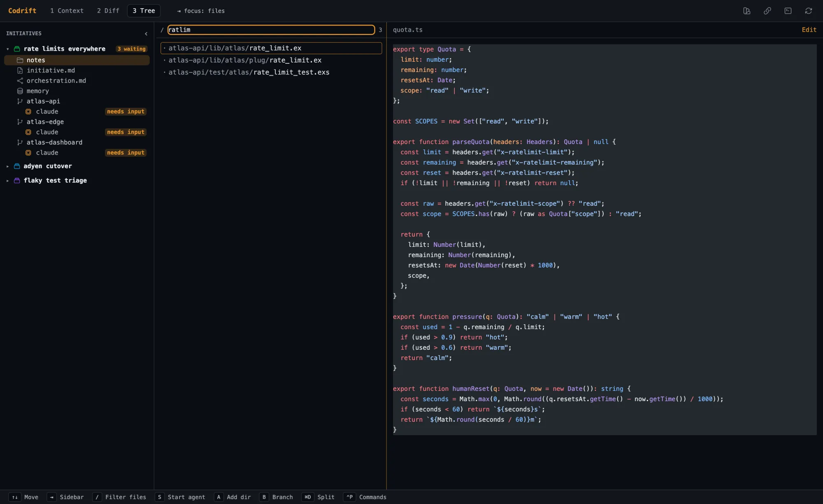Select the atlas-api worktree row

[77, 101]
